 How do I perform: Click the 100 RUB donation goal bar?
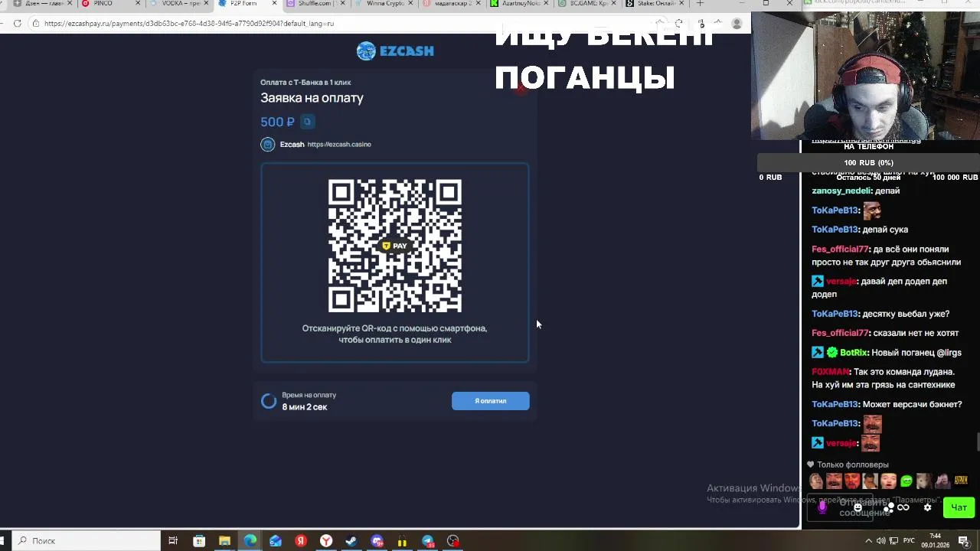(x=868, y=163)
